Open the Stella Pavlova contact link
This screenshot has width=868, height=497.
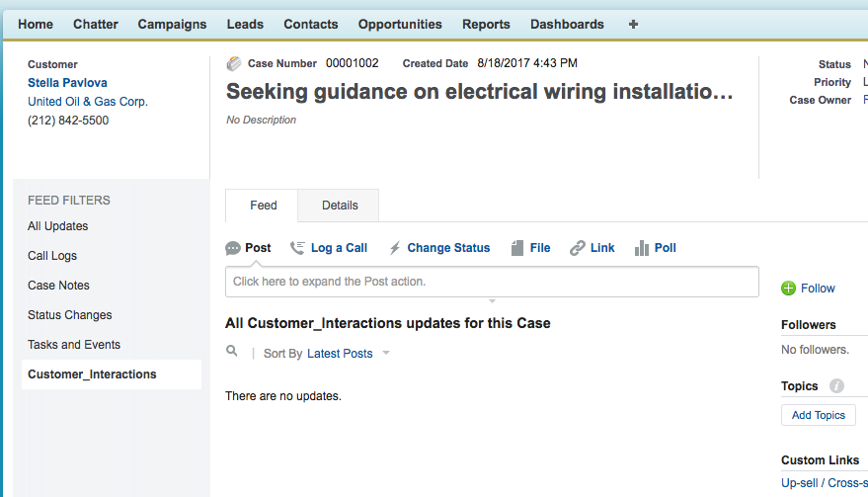tap(67, 83)
